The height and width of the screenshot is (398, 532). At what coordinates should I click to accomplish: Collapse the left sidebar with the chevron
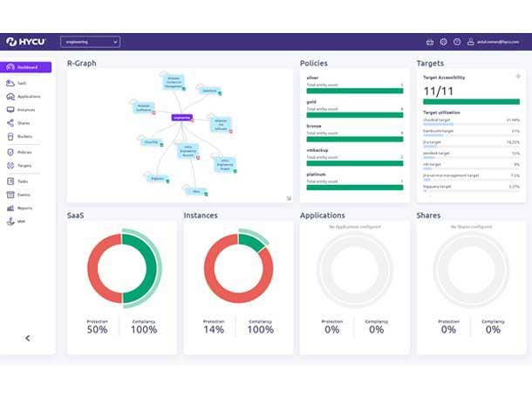27,338
